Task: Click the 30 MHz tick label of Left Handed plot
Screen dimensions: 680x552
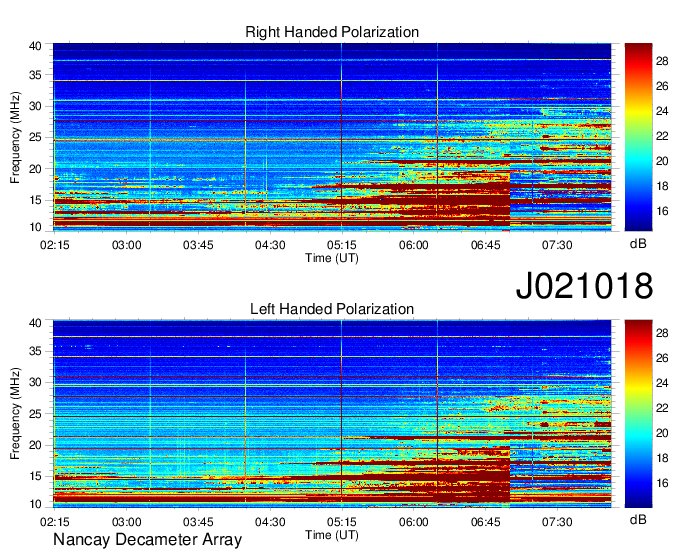Action: (35, 382)
